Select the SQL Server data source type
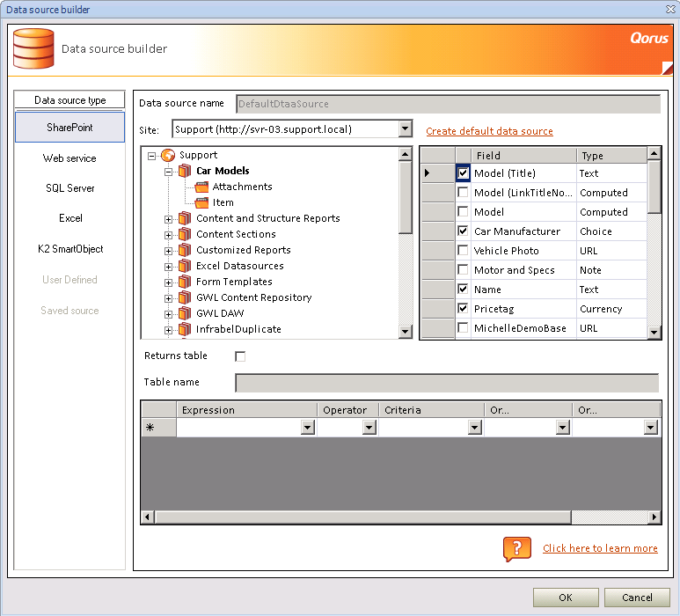 tap(69, 188)
